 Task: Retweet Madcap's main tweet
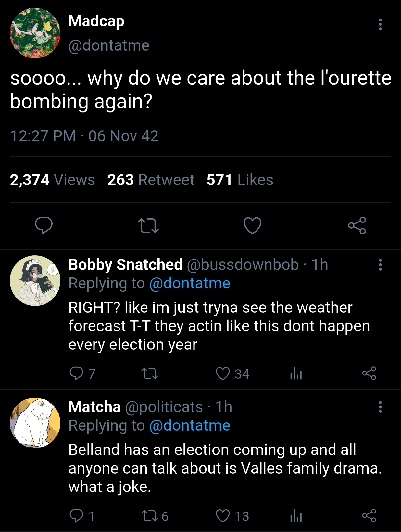[148, 225]
